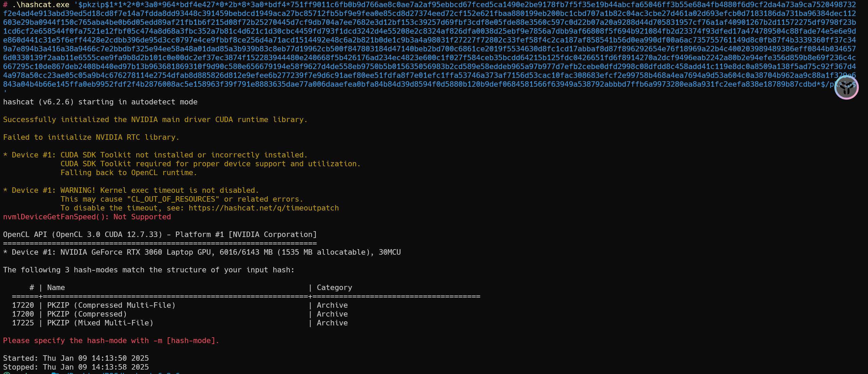Select hash-mode number 17200

tap(23, 314)
